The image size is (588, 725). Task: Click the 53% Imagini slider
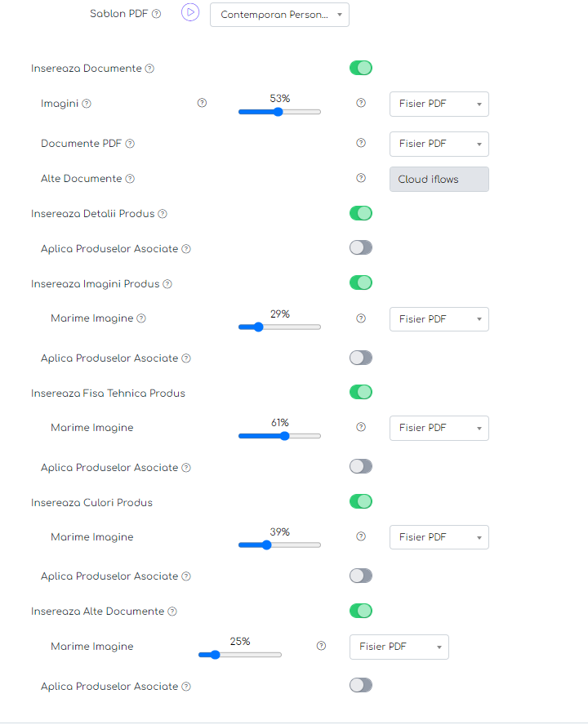pyautogui.click(x=279, y=112)
